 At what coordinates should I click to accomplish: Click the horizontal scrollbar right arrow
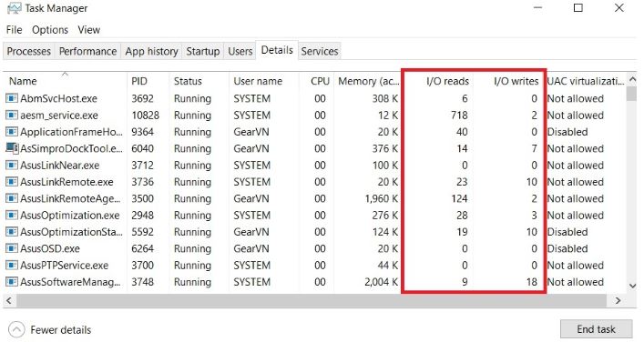[618, 300]
